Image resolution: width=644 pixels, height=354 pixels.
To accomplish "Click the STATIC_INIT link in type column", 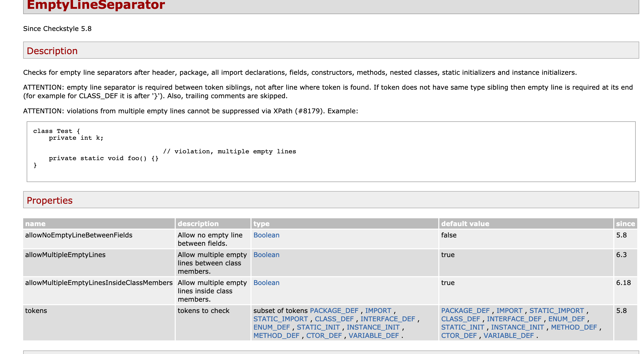I will click(318, 327).
